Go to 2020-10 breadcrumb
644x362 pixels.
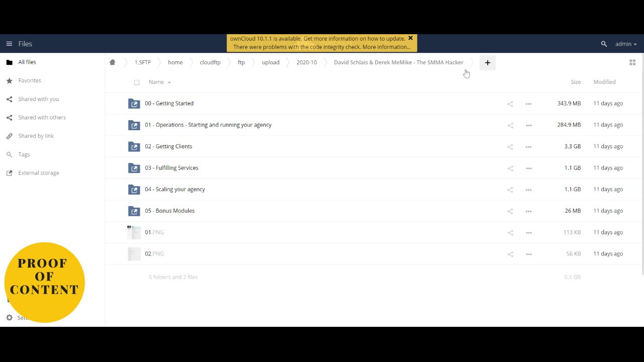(306, 62)
